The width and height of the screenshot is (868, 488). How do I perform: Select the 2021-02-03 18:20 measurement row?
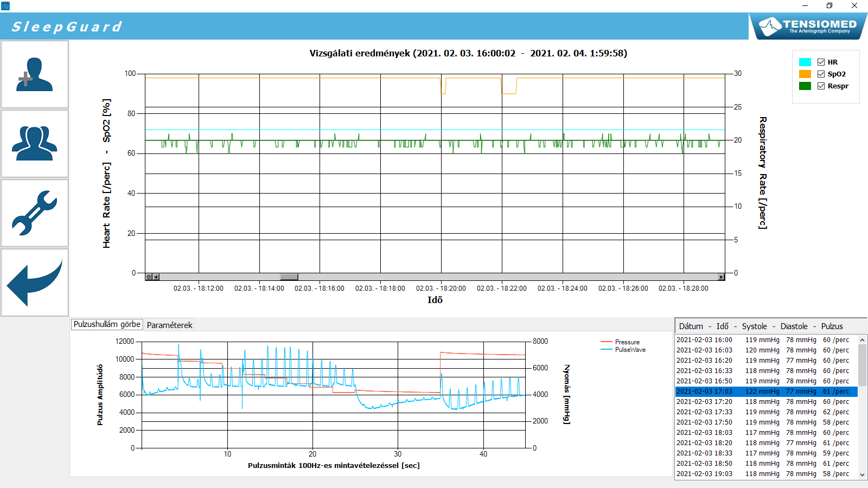coord(766,443)
